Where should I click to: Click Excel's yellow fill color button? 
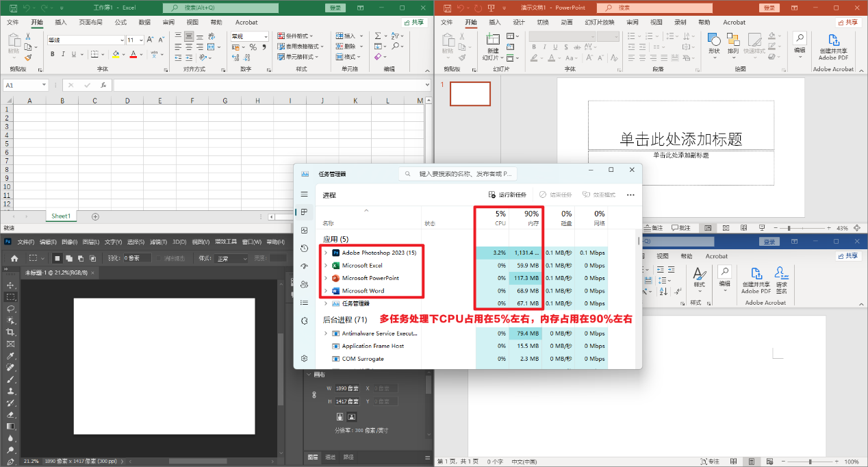[116, 54]
